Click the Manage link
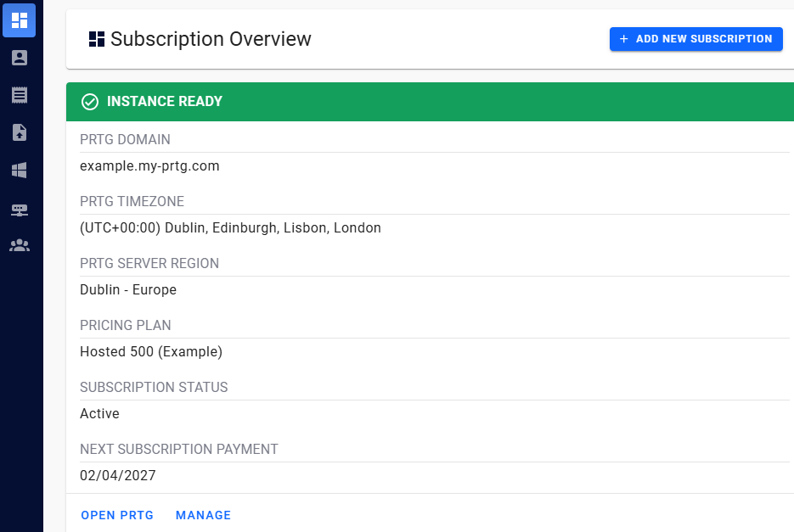This screenshot has height=532, width=794. click(203, 515)
